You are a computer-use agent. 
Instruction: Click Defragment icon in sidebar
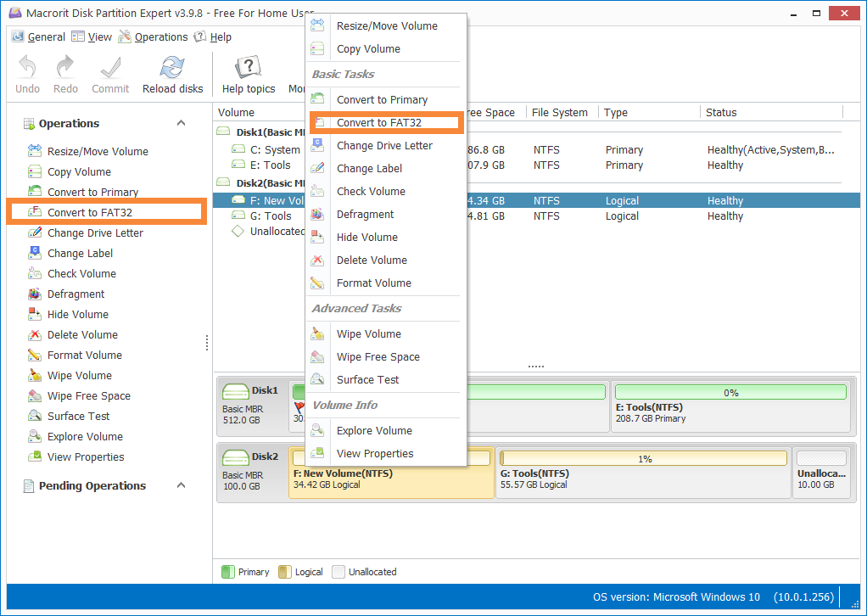[x=34, y=294]
